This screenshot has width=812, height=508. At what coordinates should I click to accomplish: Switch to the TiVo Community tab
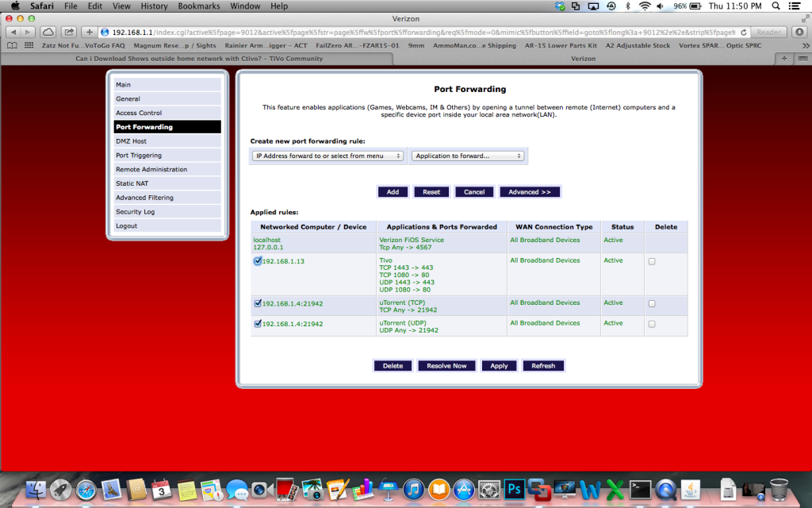[199, 59]
